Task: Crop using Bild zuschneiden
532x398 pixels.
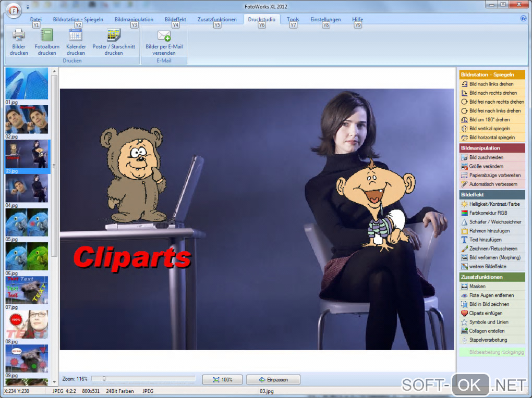Action: (x=492, y=157)
